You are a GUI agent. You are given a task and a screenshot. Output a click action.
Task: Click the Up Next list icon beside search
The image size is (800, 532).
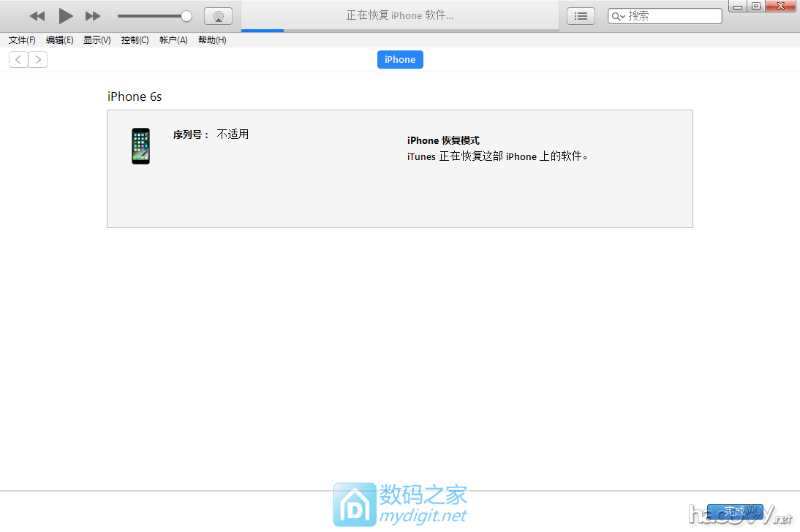click(x=581, y=15)
